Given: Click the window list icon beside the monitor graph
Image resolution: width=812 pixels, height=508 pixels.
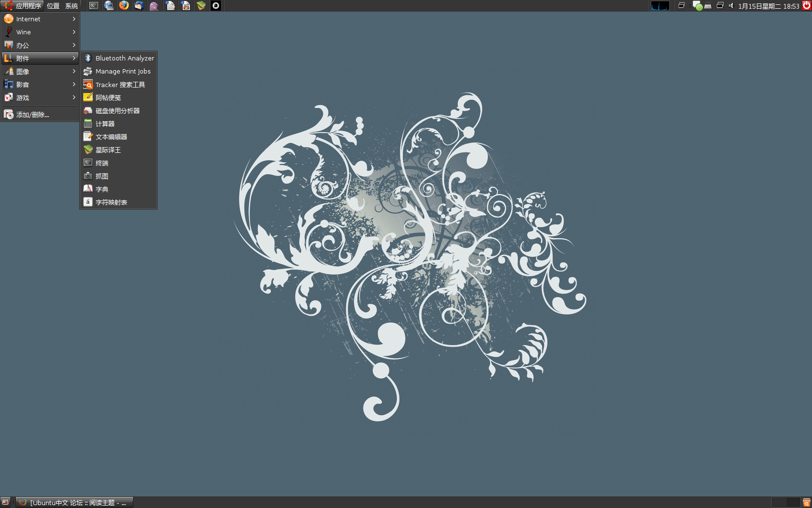Looking at the screenshot, I should point(681,6).
